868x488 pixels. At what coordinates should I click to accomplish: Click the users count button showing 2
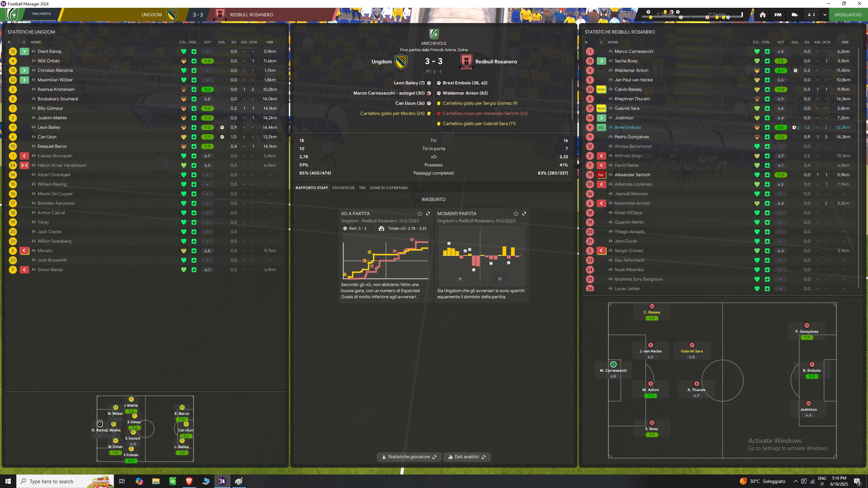click(811, 15)
